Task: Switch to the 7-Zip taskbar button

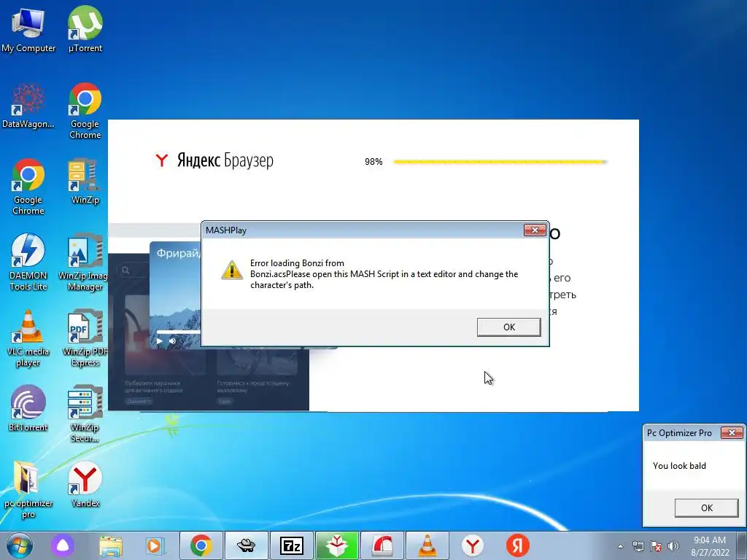Action: pos(292,545)
